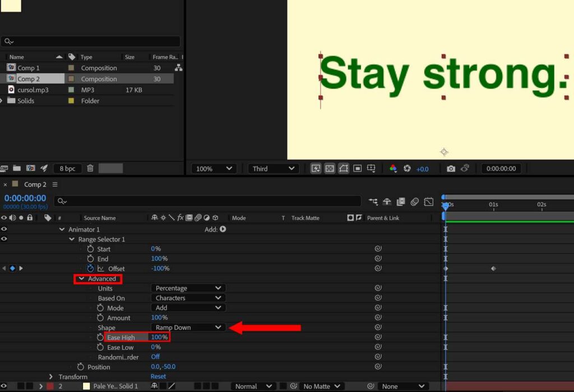574x392 pixels.
Task: Expand the Transform group
Action: [51, 377]
